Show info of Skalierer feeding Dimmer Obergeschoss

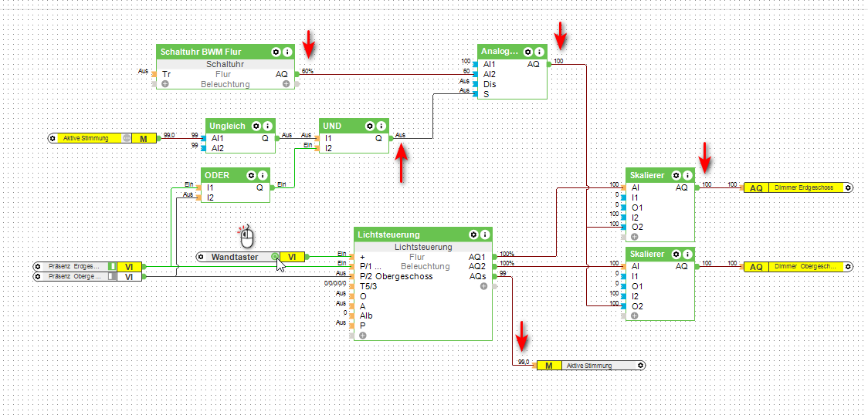pos(687,255)
